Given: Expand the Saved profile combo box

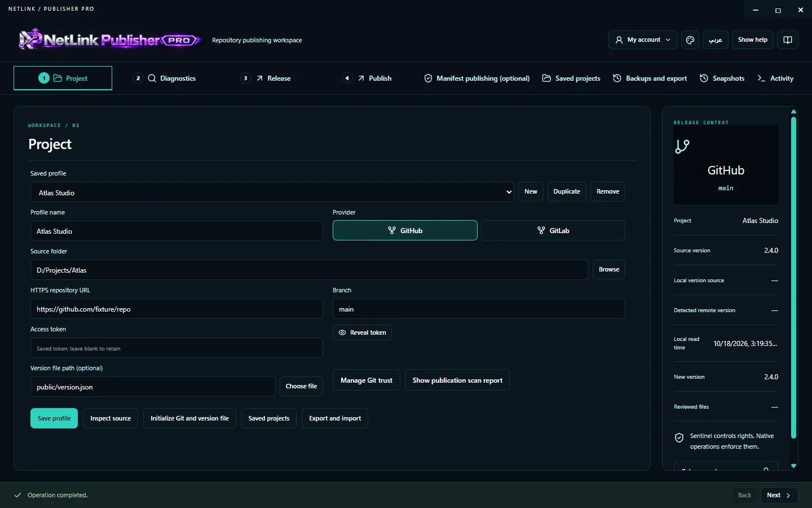Looking at the screenshot, I should 272,192.
